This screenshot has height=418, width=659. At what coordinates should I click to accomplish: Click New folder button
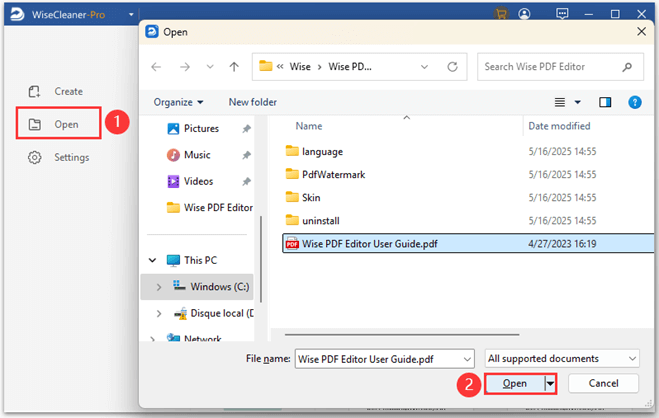point(253,102)
